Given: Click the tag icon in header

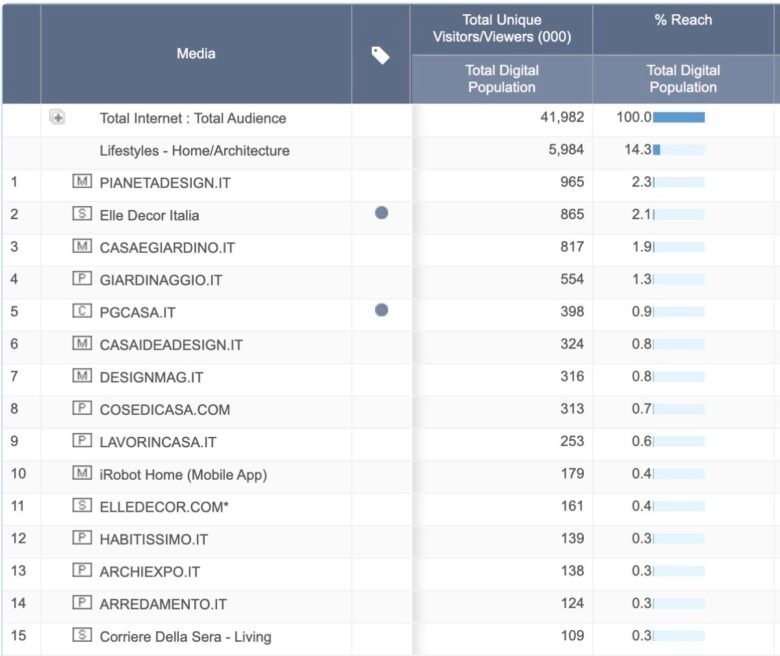Looking at the screenshot, I should tap(381, 55).
